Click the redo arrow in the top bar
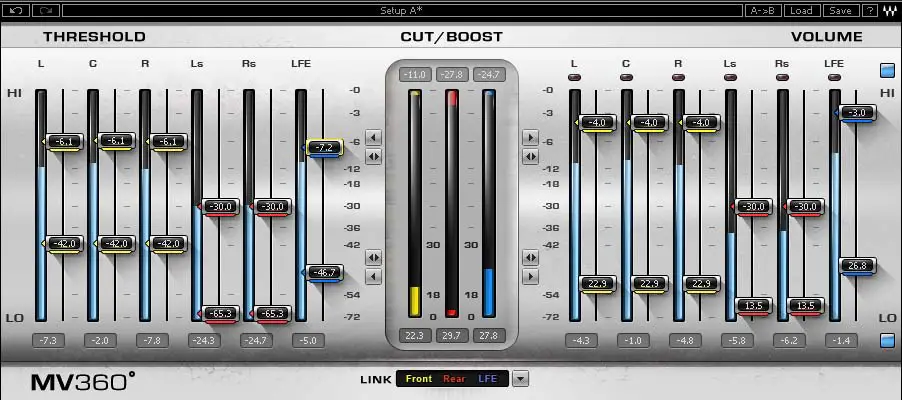Screen dimensions: 902x400 tap(46, 10)
